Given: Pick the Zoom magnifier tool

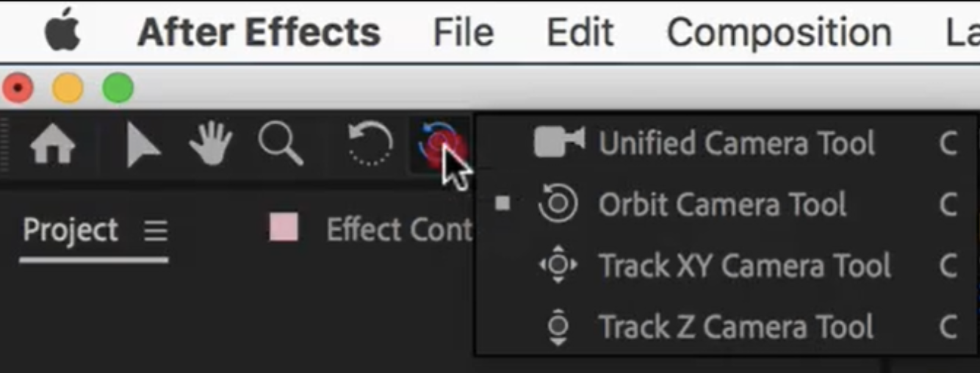Looking at the screenshot, I should point(281,143).
